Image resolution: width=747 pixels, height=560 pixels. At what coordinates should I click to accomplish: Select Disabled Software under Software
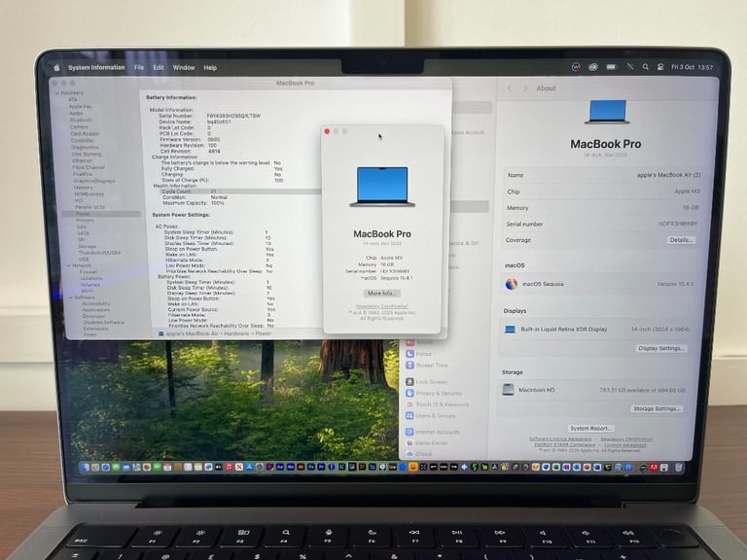coord(103,323)
